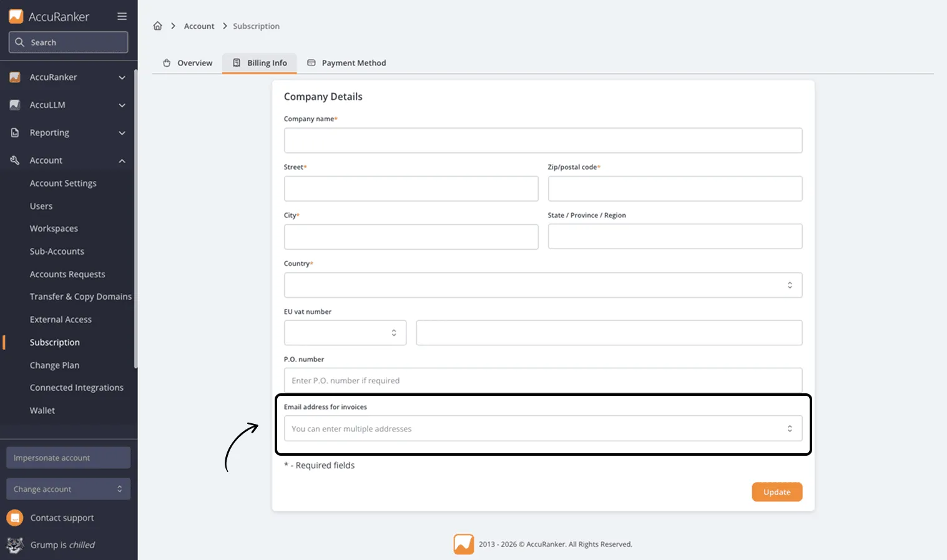Viewport: 947px width, 560px height.
Task: Click the AccuRanker logo icon
Action: (15, 16)
